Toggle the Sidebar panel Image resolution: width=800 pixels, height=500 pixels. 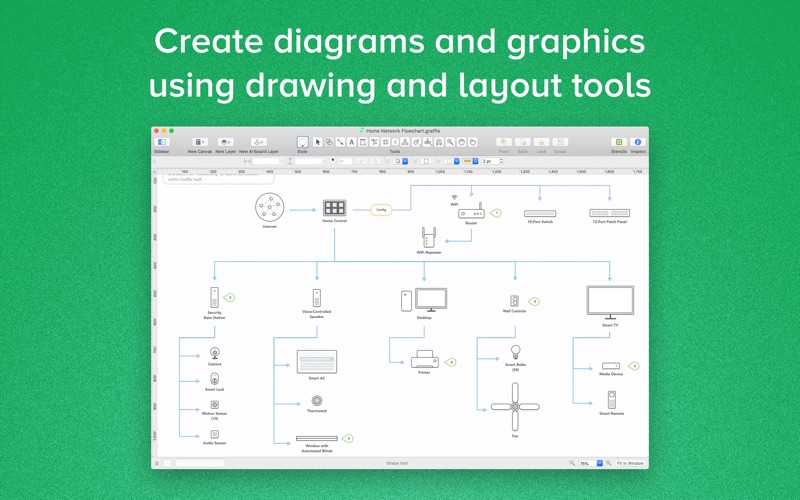click(x=162, y=143)
